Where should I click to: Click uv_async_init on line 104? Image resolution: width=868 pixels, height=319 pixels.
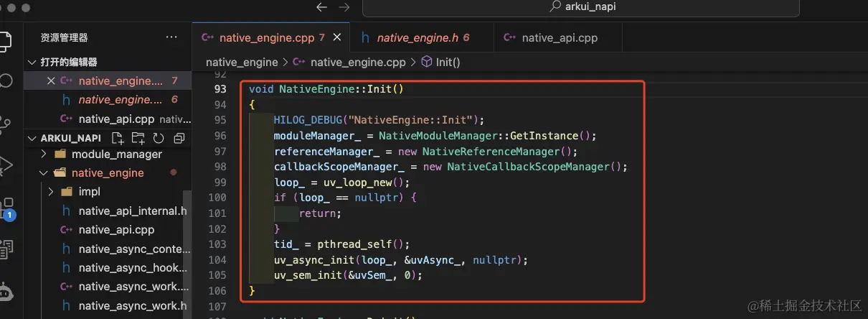pos(313,260)
